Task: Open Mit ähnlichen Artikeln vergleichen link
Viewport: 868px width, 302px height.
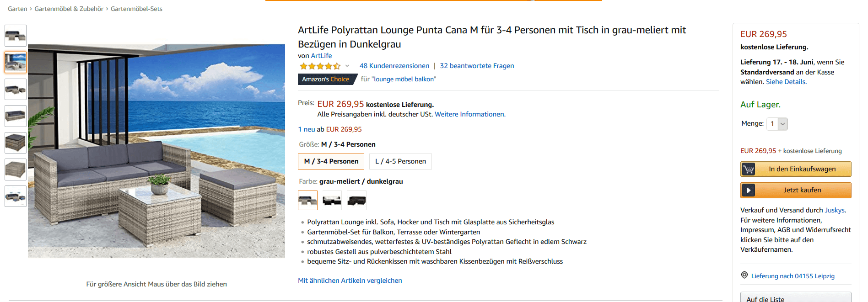Action: 350,281
